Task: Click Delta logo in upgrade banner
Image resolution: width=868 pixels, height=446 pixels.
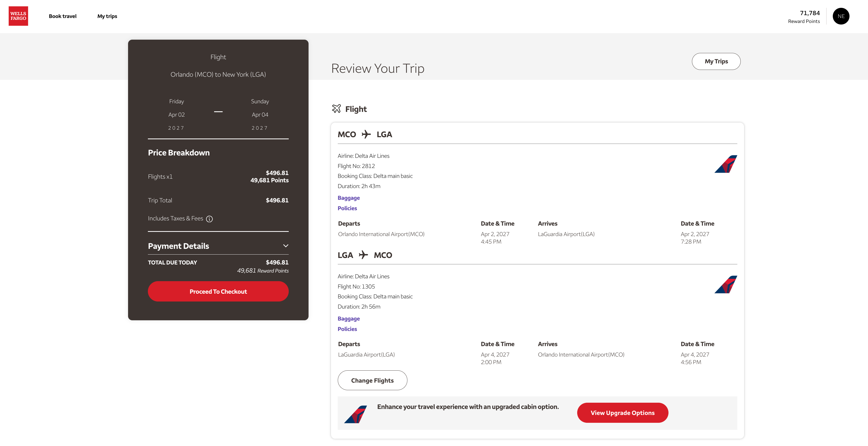Action: tap(355, 414)
